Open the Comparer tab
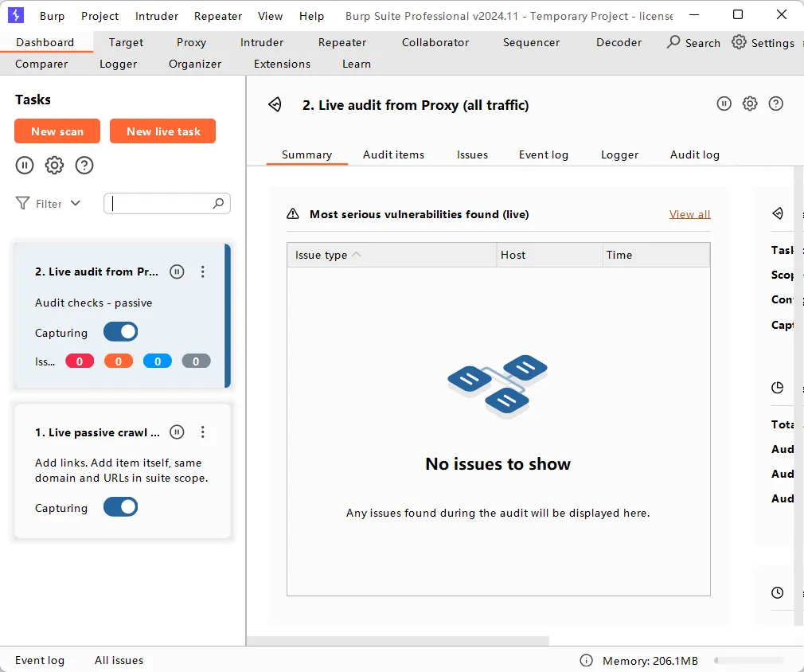 click(x=41, y=64)
